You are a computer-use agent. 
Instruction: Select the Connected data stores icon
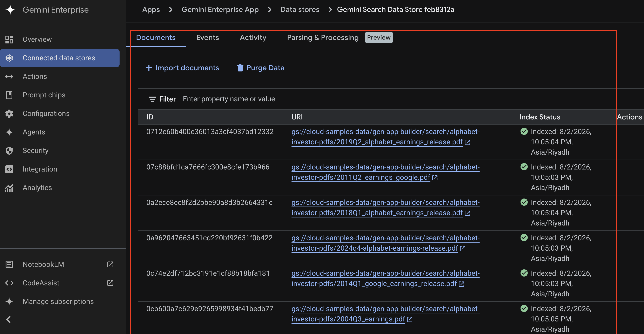(x=9, y=58)
